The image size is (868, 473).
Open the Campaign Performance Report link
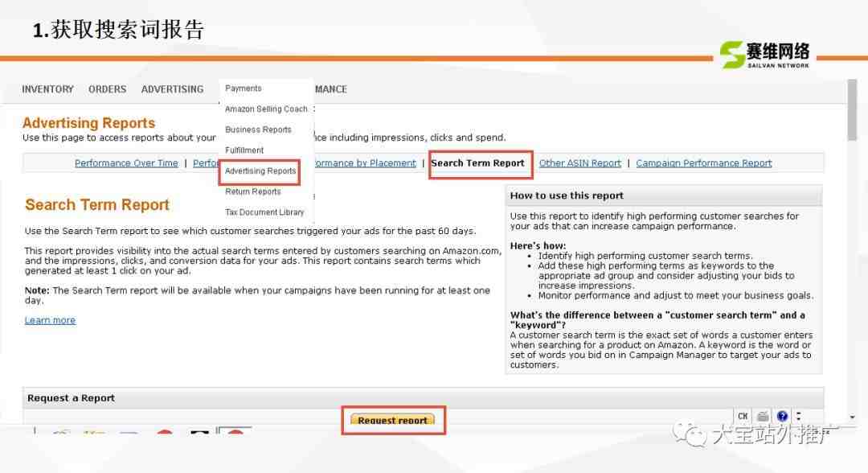click(x=703, y=163)
